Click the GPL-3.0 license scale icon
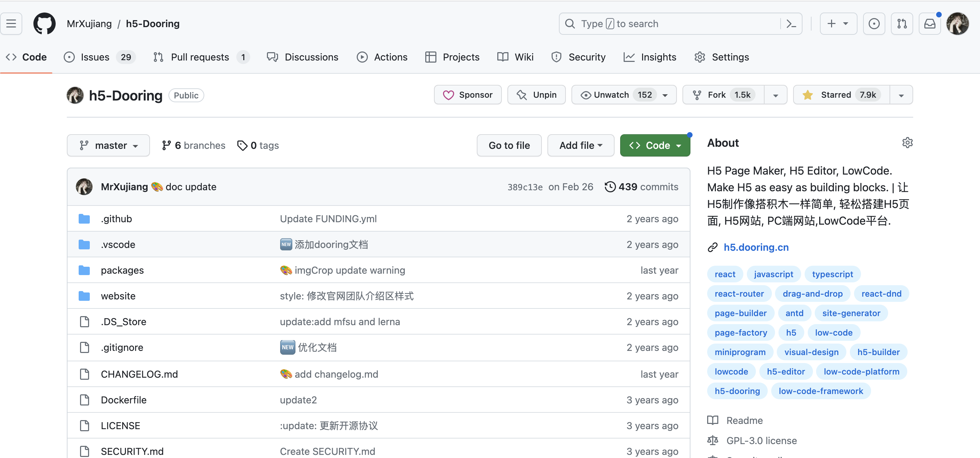This screenshot has height=458, width=980. (x=713, y=441)
